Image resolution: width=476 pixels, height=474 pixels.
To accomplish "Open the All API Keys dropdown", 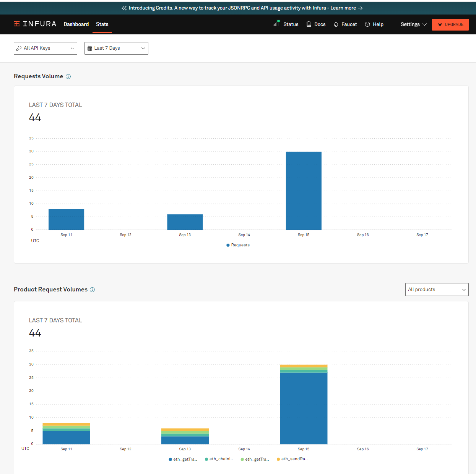I will tap(45, 48).
